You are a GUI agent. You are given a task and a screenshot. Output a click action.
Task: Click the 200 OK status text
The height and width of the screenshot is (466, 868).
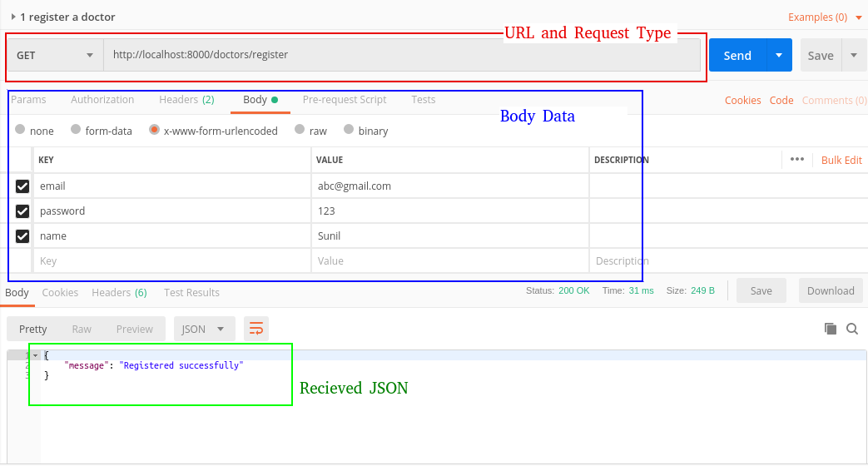573,290
